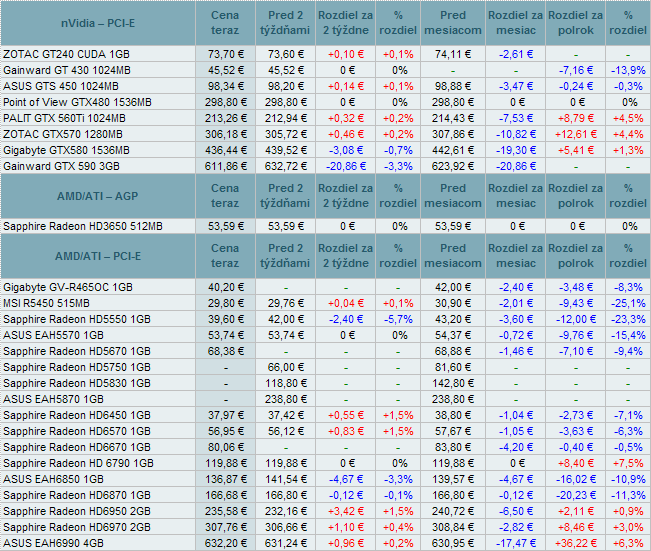Viewport: 651px width, 551px height.
Task: Click the MSI R5450 515MB product name
Action: 46,303
